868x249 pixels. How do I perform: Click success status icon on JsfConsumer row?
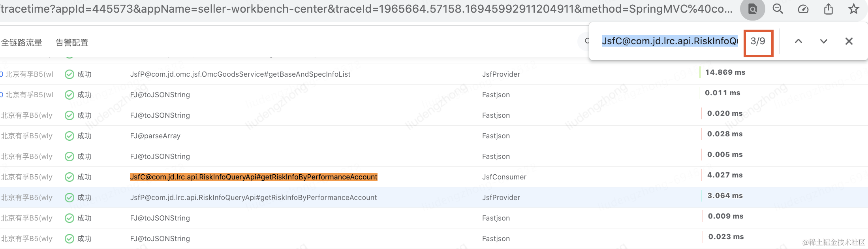70,177
